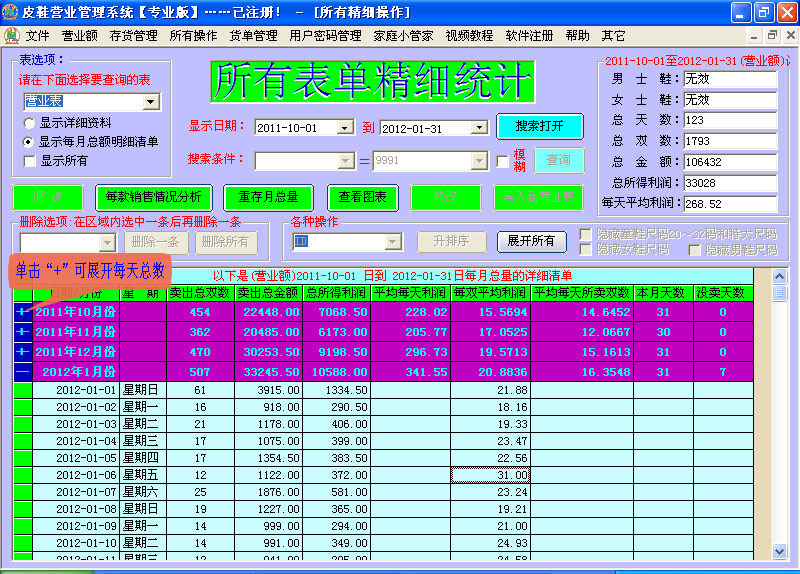Open the 家庭小管家 menu
This screenshot has height=574, width=800.
point(403,36)
